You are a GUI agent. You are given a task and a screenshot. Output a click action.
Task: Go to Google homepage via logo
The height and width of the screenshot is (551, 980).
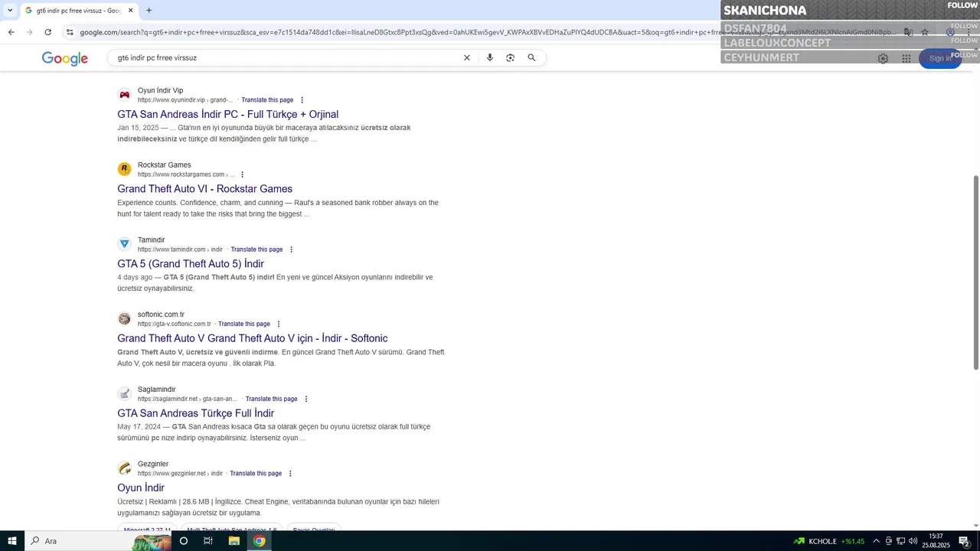pos(65,59)
